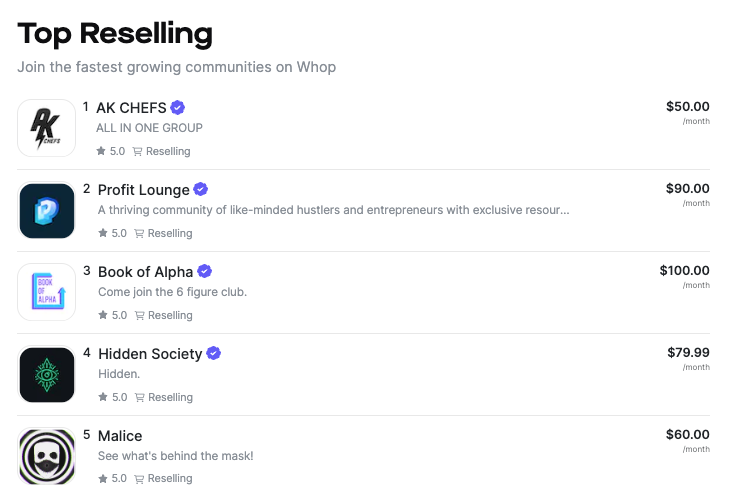This screenshot has height=495, width=731.
Task: Click the Reselling cart tag under AK CHEFS
Action: click(x=162, y=151)
